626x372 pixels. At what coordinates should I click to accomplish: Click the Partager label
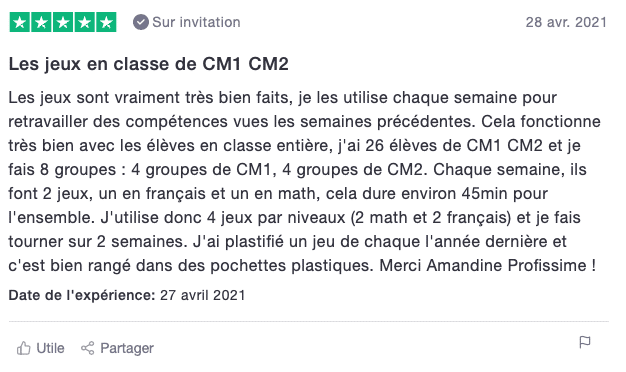point(127,348)
